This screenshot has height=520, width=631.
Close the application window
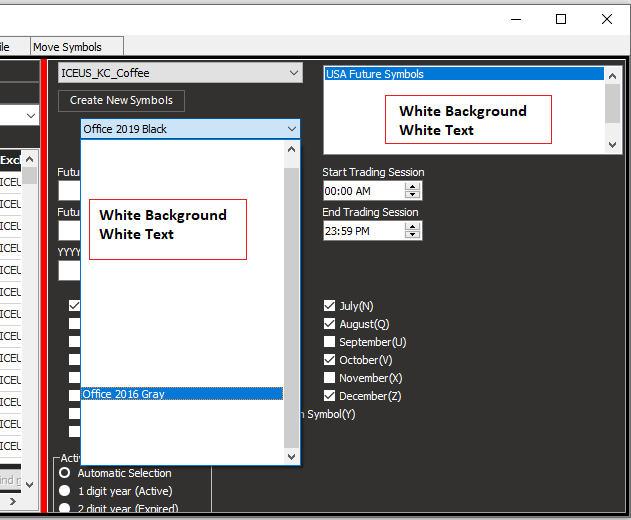click(x=607, y=19)
